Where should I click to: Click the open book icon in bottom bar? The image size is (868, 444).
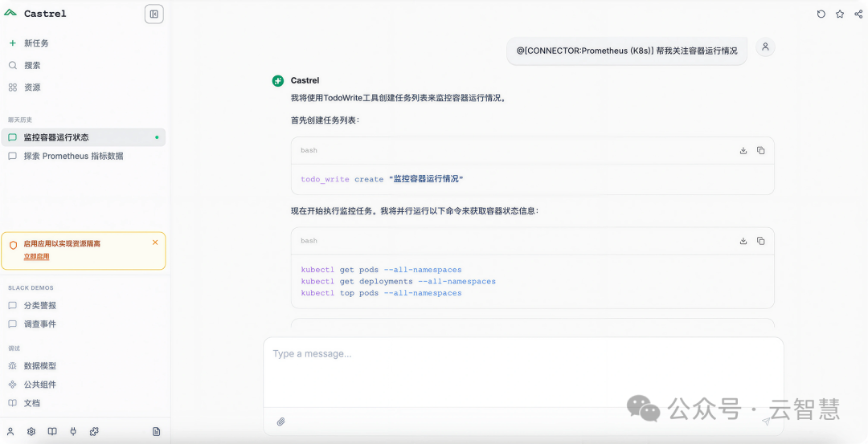pyautogui.click(x=52, y=431)
